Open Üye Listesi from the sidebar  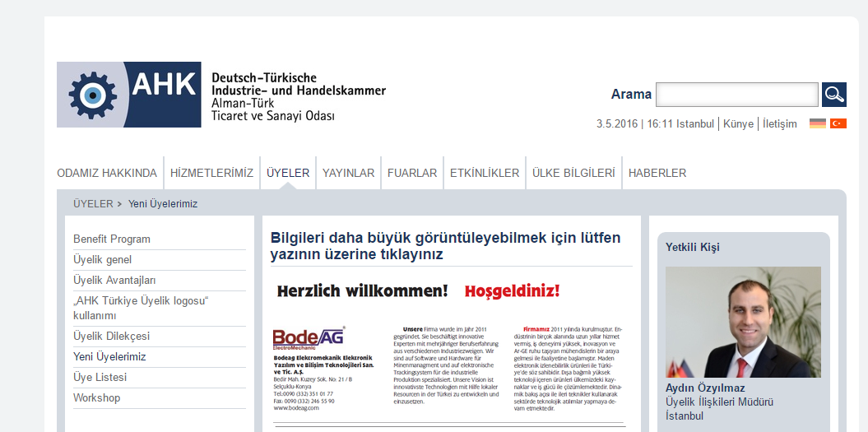click(x=100, y=378)
